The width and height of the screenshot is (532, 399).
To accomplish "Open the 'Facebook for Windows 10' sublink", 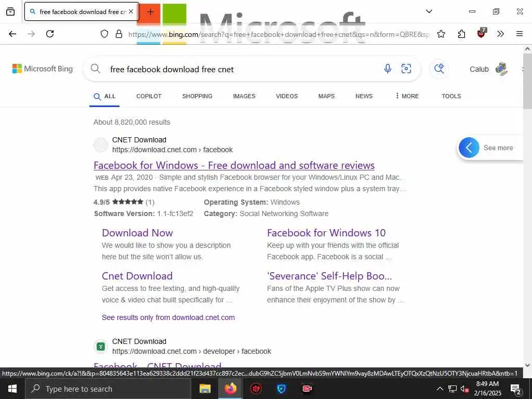I will [x=326, y=233].
